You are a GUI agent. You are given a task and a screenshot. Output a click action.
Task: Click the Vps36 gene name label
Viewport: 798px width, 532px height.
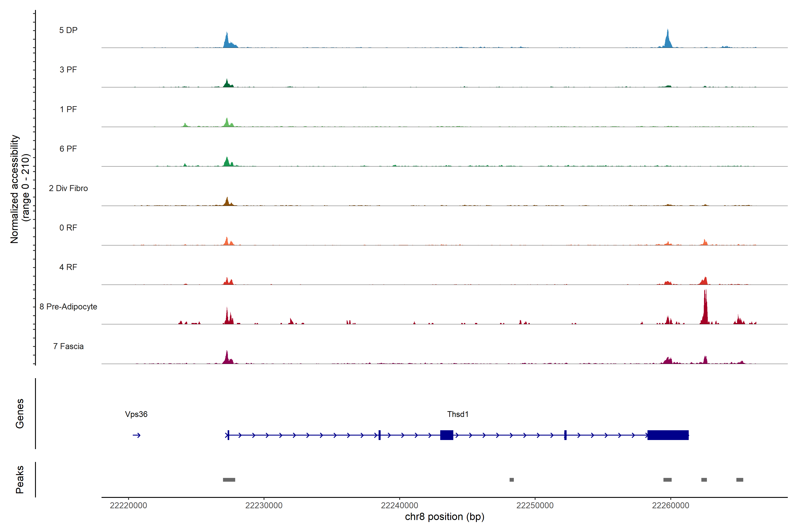[136, 414]
